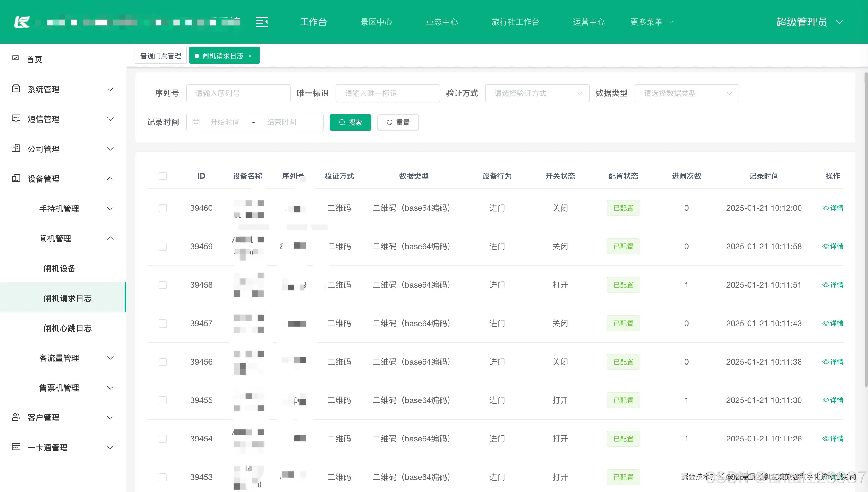Click the green 搜索 button
This screenshot has height=492, width=868.
350,122
